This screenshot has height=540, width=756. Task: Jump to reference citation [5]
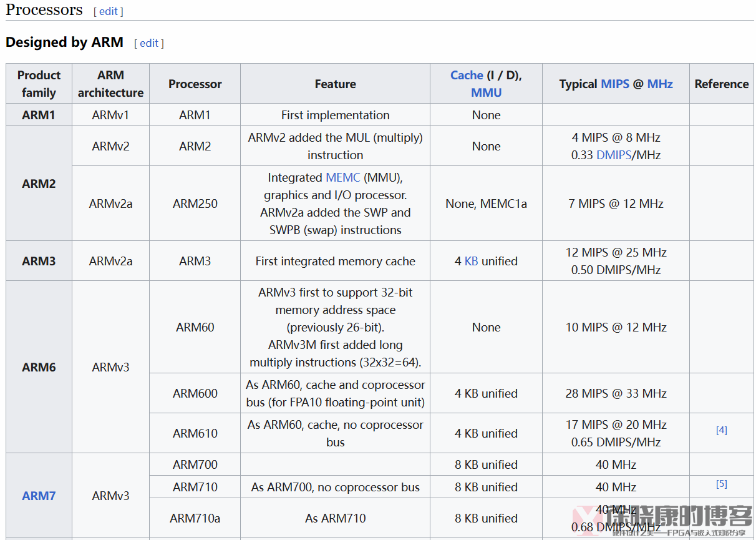pyautogui.click(x=721, y=484)
